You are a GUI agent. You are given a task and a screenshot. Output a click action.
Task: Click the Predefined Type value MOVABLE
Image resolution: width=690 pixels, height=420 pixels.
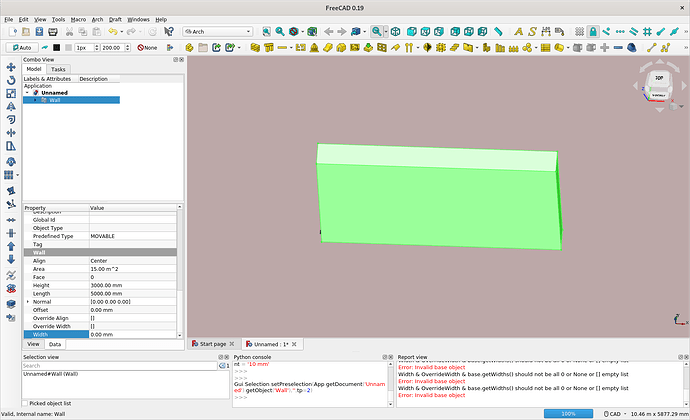[133, 236]
